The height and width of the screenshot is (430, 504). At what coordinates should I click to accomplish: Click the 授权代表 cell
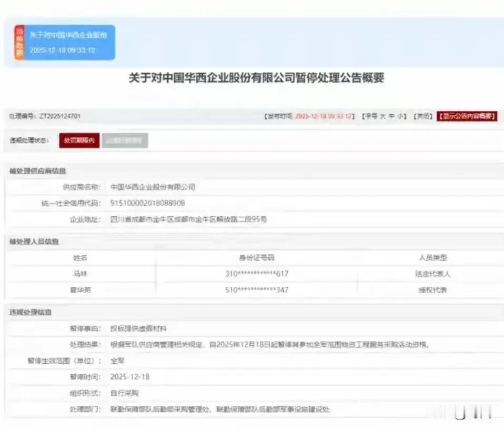click(x=433, y=290)
